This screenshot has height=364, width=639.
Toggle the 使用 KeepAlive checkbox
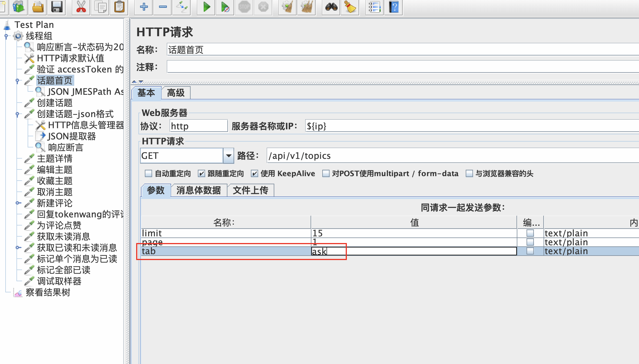(254, 174)
